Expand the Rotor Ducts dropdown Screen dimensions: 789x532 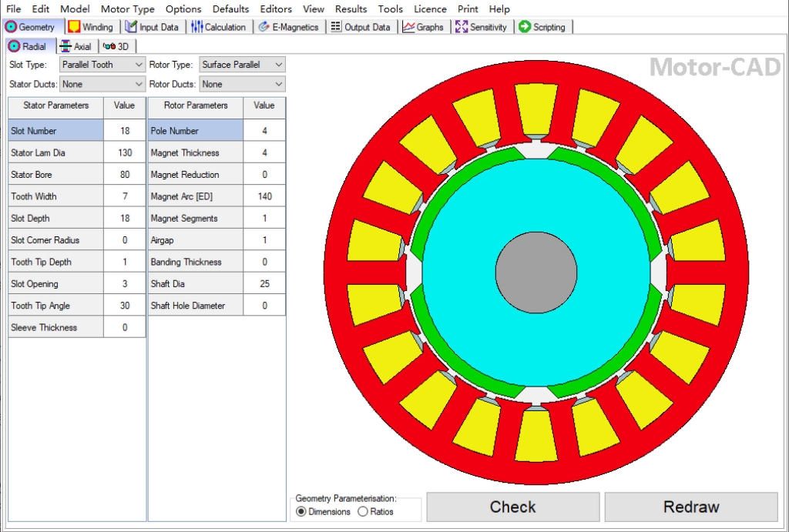click(242, 84)
